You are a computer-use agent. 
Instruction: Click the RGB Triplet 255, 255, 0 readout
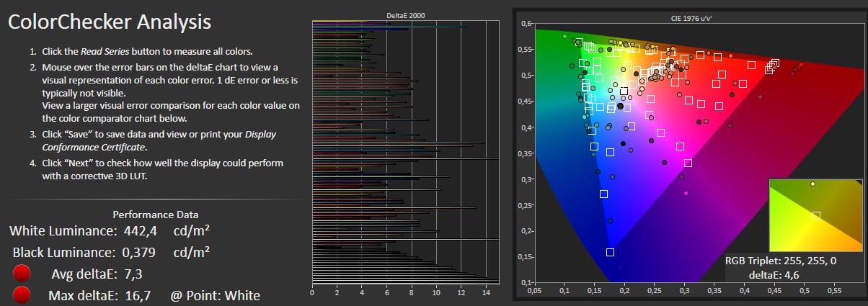780,261
